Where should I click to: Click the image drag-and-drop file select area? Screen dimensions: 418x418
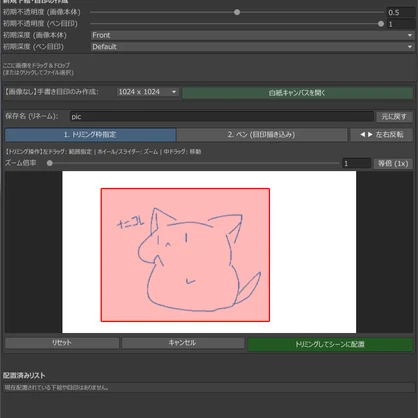pyautogui.click(x=209, y=69)
